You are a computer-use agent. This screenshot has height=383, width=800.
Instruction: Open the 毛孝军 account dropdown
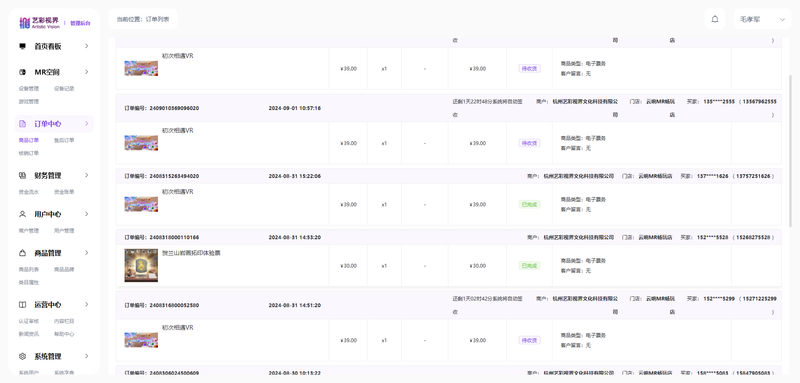click(762, 19)
